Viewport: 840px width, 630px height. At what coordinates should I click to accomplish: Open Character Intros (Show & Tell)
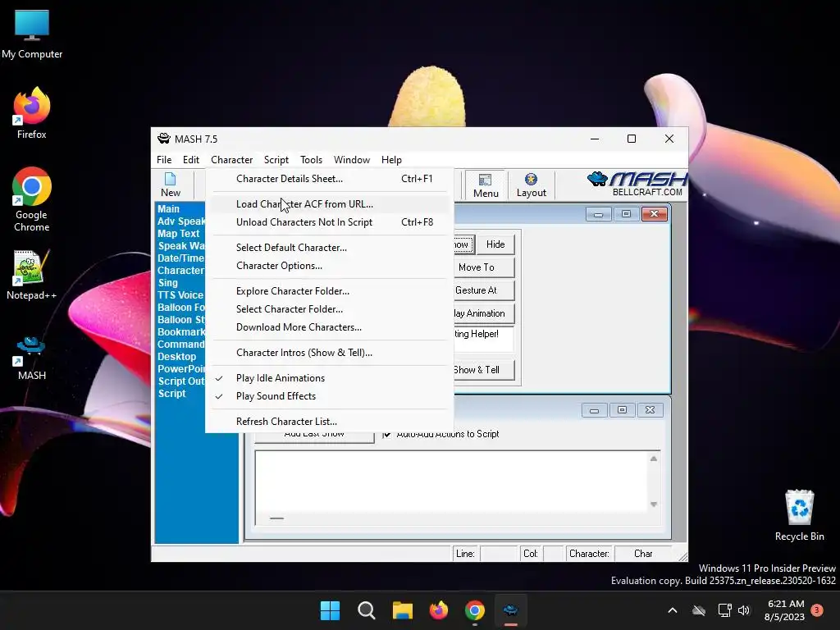pyautogui.click(x=329, y=353)
